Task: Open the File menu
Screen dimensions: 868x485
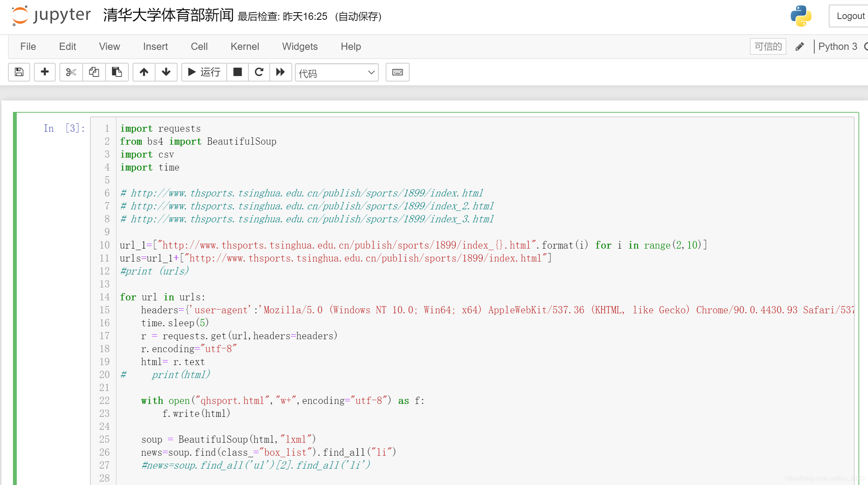Action: pyautogui.click(x=28, y=46)
